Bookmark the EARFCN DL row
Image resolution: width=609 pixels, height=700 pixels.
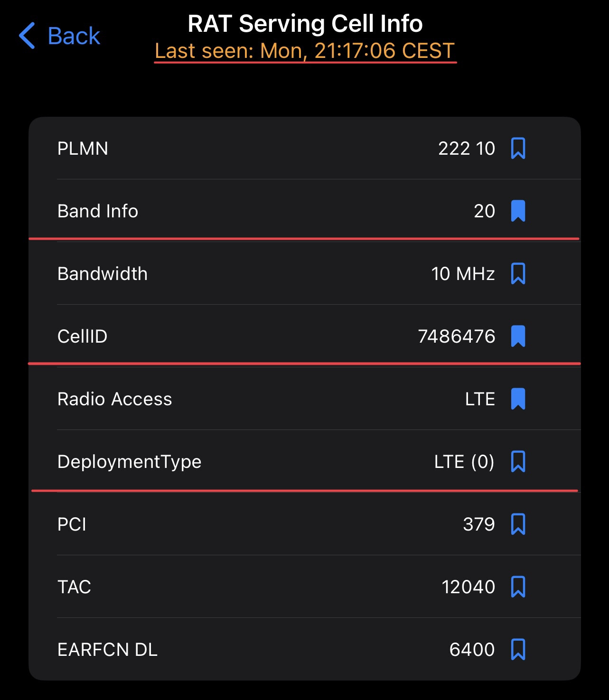tap(518, 650)
